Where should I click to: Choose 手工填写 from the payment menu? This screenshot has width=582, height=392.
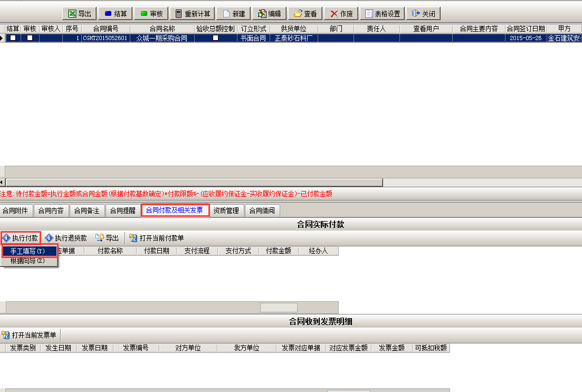(28, 251)
